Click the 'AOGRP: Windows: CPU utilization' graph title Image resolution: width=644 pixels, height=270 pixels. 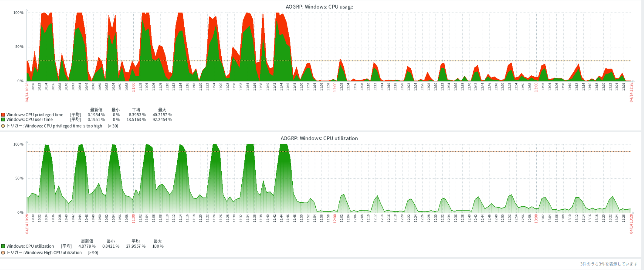point(319,138)
